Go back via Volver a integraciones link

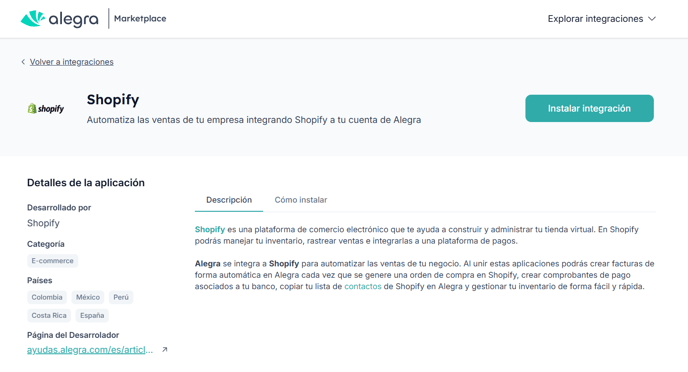pos(72,62)
